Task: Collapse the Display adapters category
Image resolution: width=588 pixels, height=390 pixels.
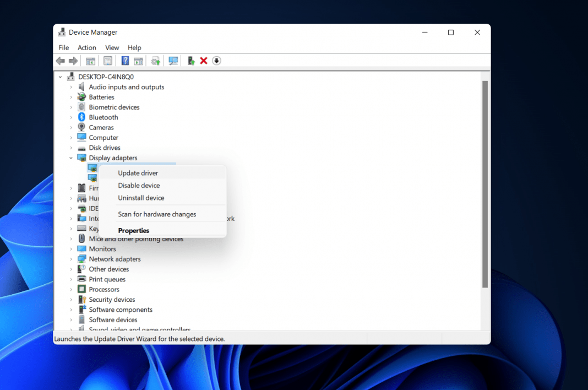Action: coord(70,158)
